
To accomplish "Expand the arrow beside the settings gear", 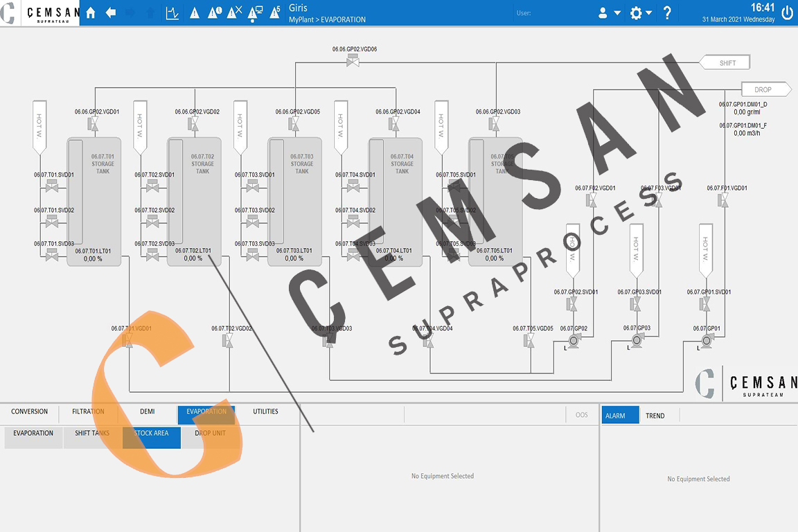I will [649, 13].
